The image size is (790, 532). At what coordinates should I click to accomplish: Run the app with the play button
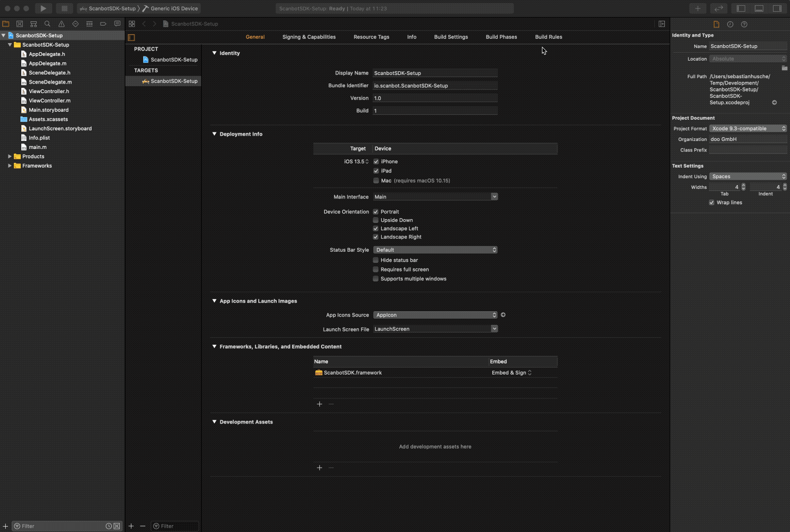[x=43, y=8]
